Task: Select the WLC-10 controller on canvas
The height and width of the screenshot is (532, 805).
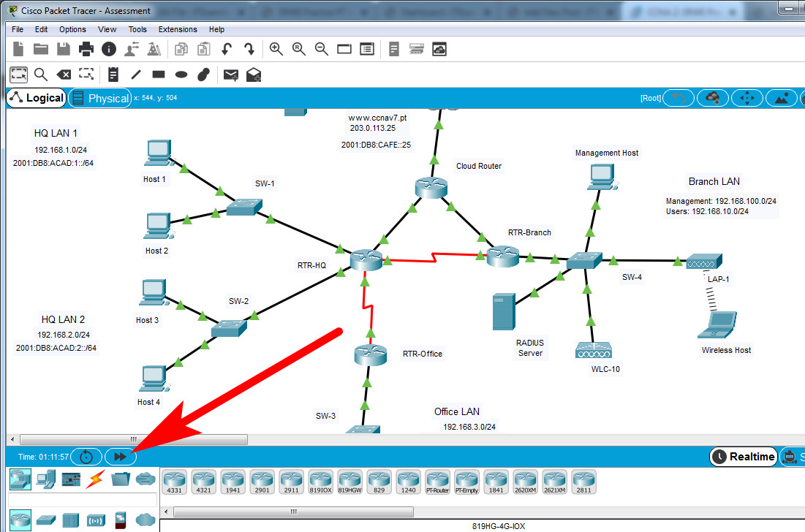Action: point(594,350)
